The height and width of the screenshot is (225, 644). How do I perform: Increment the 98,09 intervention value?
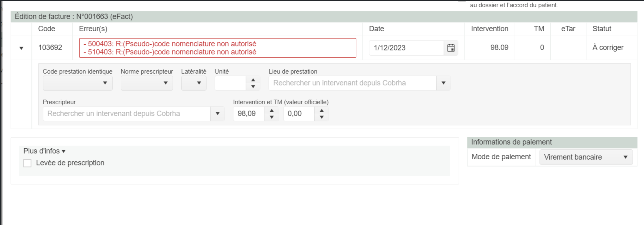click(x=272, y=110)
